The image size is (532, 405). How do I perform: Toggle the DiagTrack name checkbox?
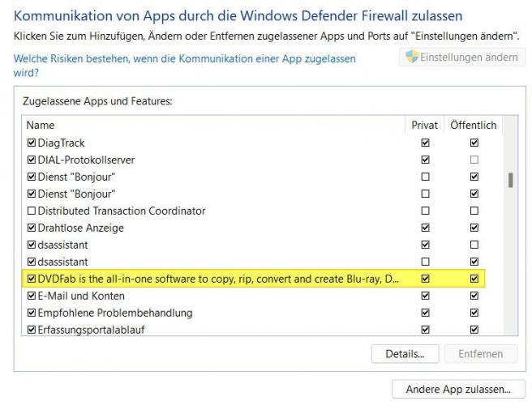click(32, 143)
